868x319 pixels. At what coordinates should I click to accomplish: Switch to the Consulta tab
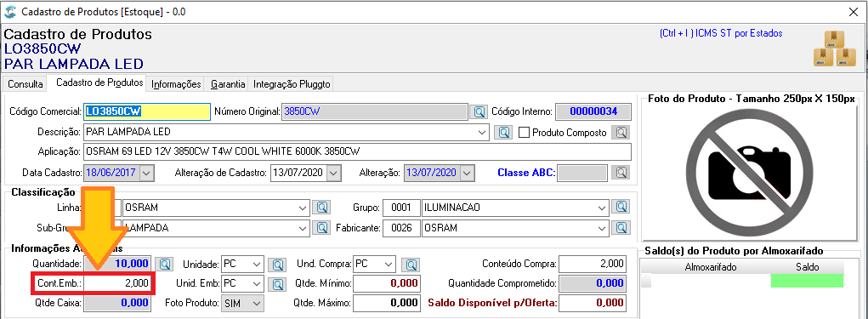[x=26, y=84]
